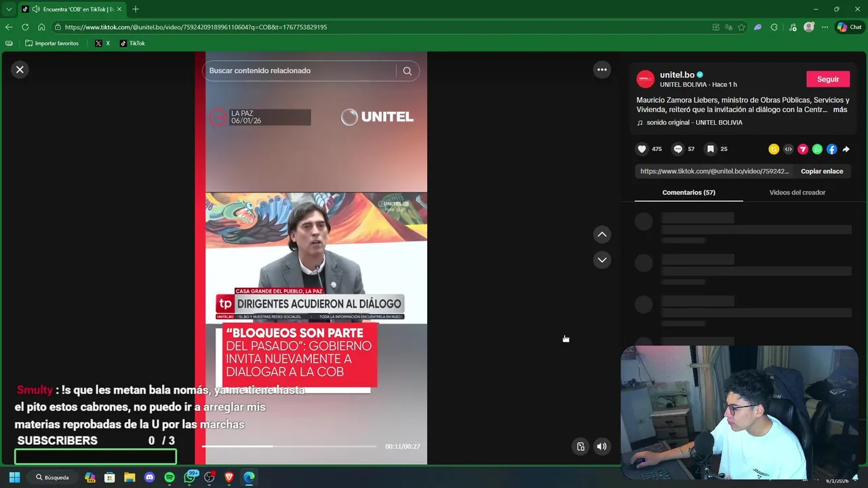Add the page to favorites star

point(741,27)
